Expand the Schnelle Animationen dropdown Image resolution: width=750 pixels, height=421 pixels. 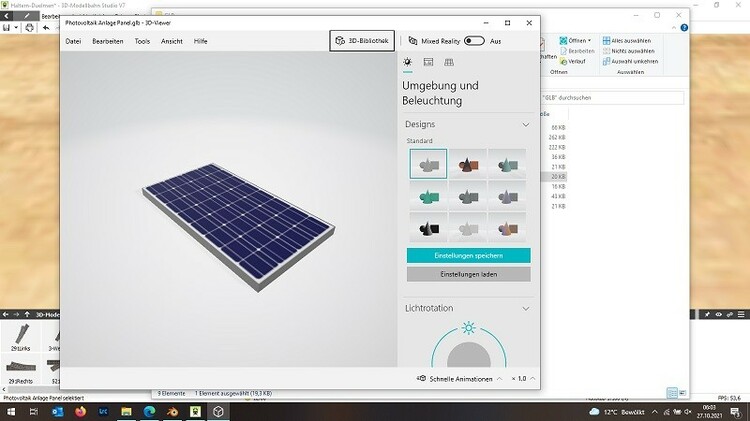click(x=498, y=379)
